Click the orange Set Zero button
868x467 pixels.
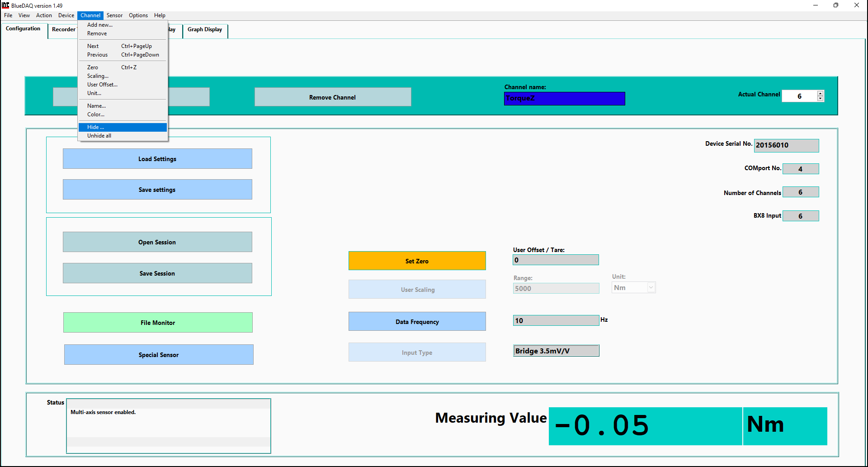[417, 261]
